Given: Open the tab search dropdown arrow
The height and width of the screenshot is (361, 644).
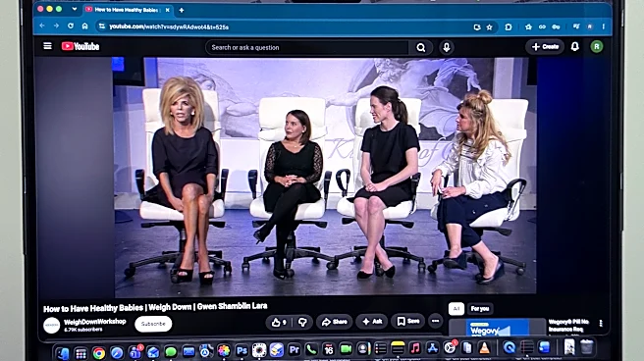Looking at the screenshot, I should [x=75, y=9].
